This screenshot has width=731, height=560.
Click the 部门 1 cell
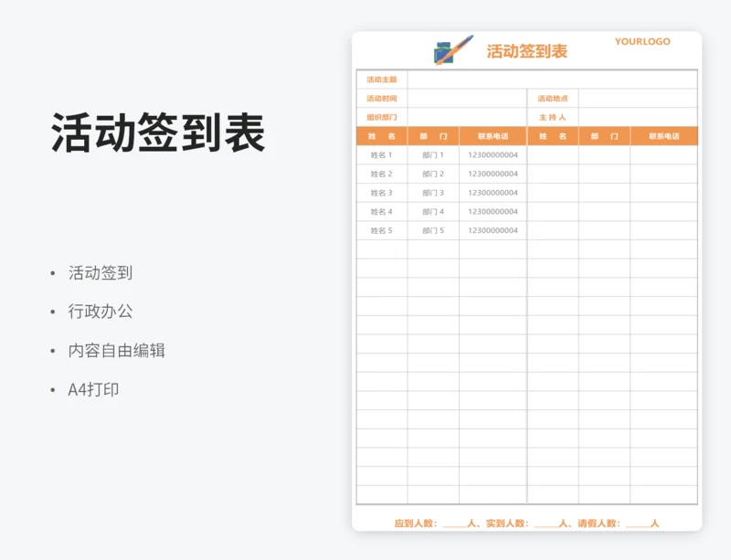click(433, 154)
